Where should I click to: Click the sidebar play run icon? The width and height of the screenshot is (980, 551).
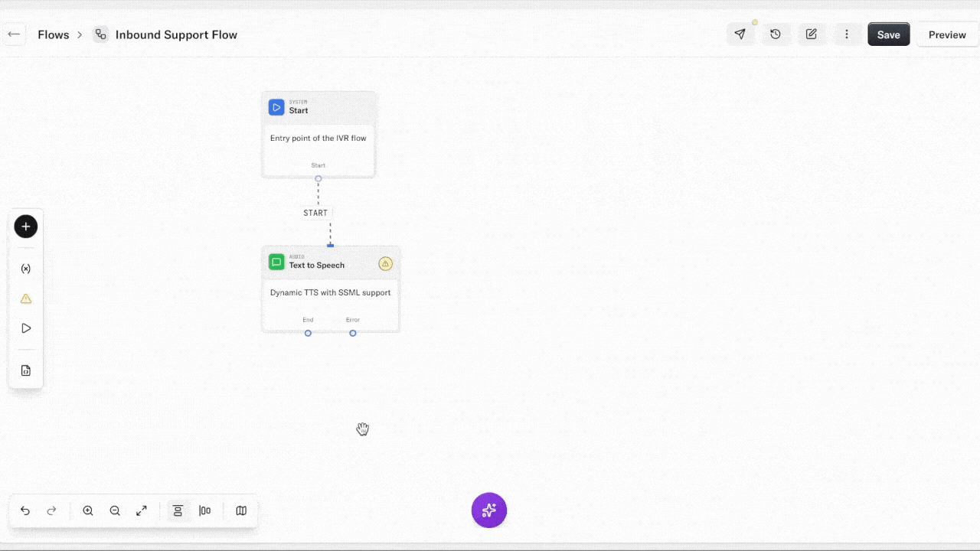(26, 328)
